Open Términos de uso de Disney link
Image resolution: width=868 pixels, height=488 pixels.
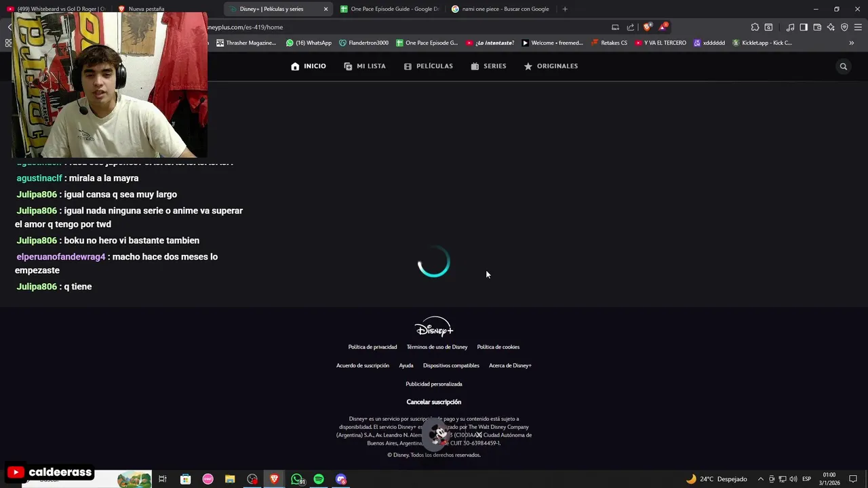coord(437,347)
